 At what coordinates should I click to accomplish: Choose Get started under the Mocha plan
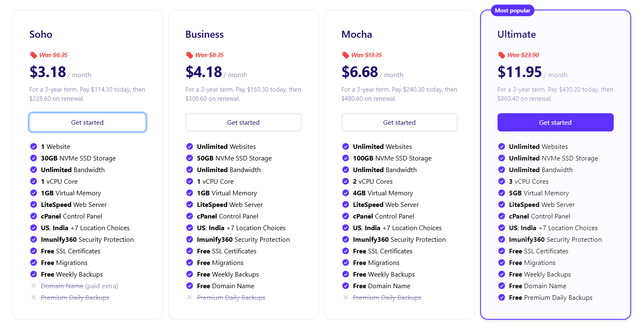pos(400,122)
